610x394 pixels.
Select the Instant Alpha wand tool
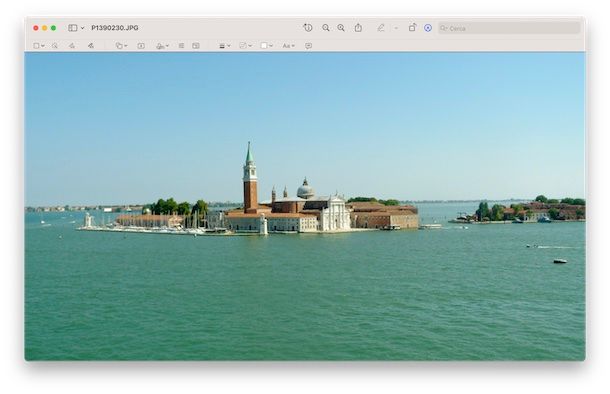[55, 46]
